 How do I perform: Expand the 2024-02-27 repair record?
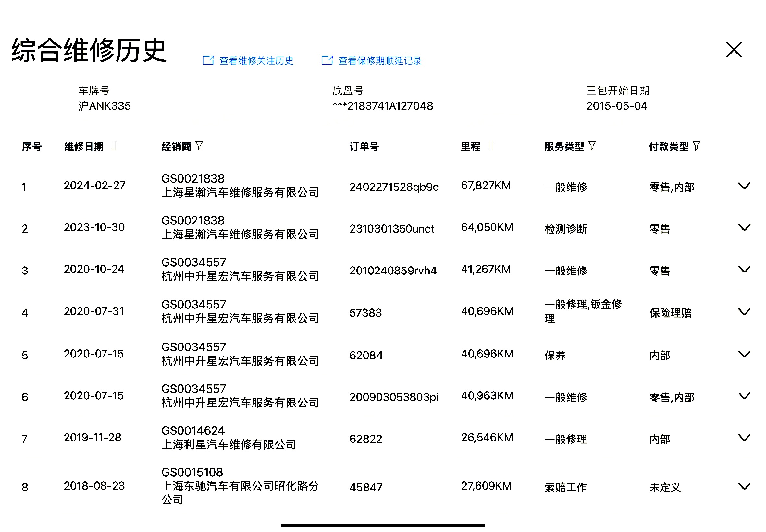744,186
